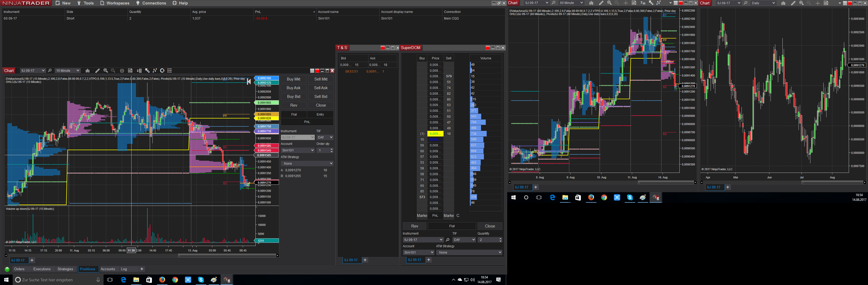Open the instrument dropdown in 15 Minute chart
The image size is (868, 285).
click(33, 71)
